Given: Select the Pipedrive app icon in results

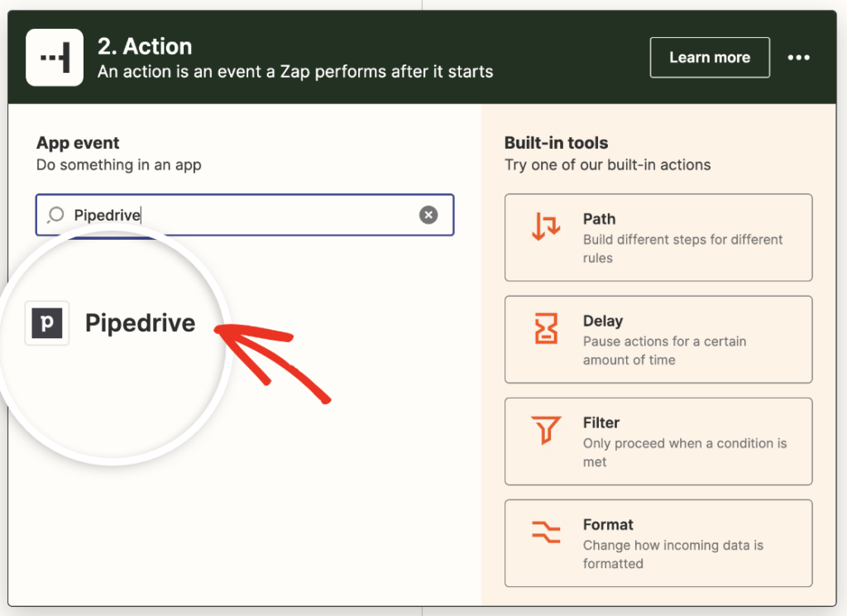Looking at the screenshot, I should 46,322.
